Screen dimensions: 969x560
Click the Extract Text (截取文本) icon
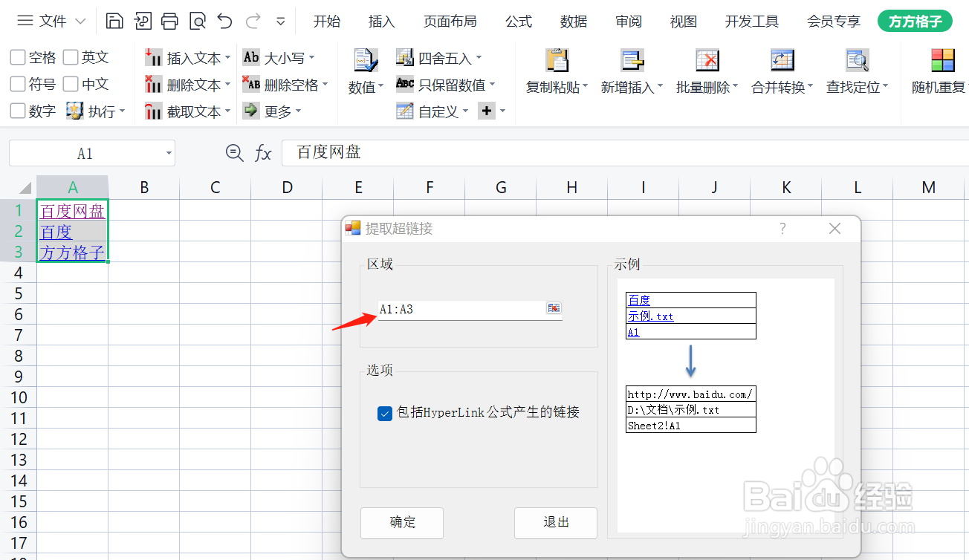[x=153, y=111]
